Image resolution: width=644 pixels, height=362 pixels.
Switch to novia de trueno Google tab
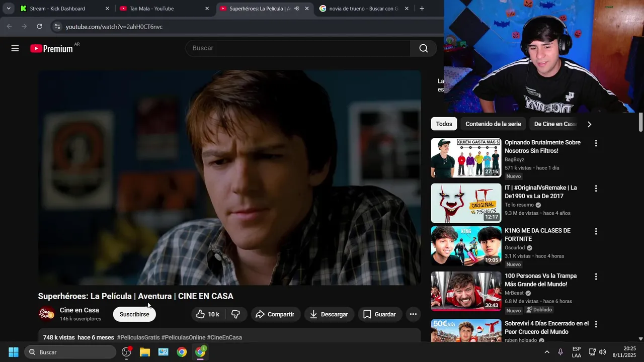(x=364, y=9)
